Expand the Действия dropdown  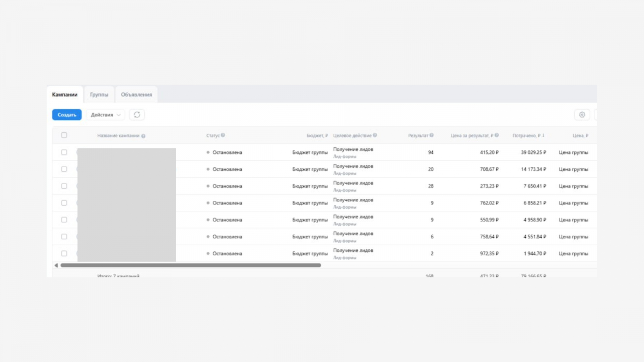pos(105,115)
